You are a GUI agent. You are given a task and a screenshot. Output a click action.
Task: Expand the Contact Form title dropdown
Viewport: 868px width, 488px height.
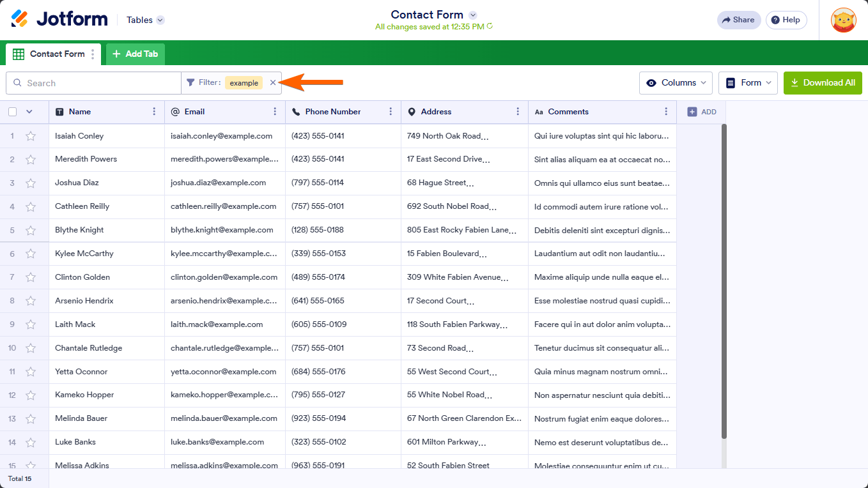click(473, 15)
